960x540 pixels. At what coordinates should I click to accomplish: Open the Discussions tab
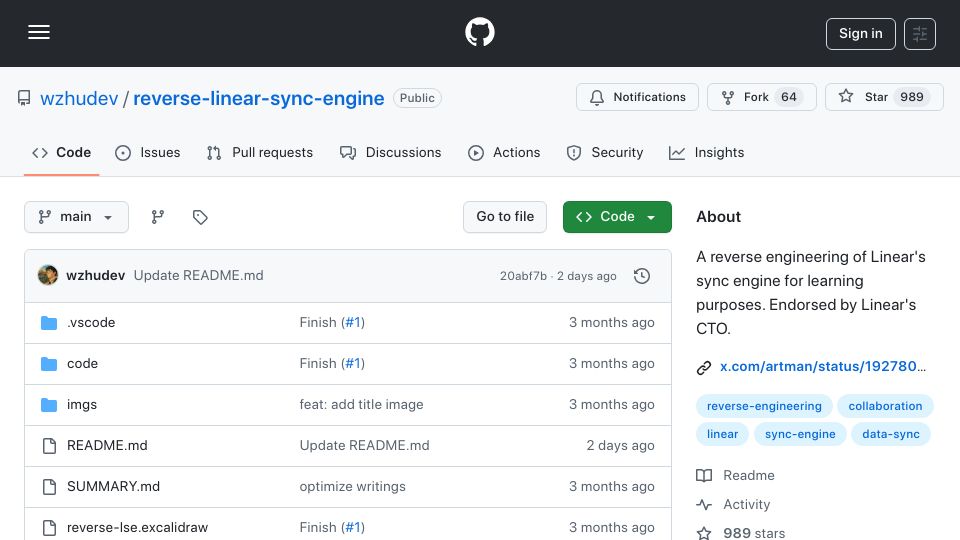[391, 152]
